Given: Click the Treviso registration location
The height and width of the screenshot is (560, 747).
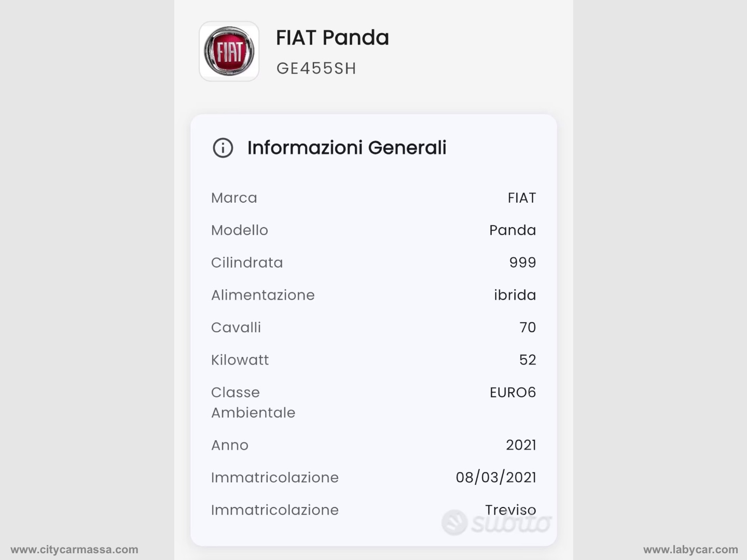Looking at the screenshot, I should 510,510.
